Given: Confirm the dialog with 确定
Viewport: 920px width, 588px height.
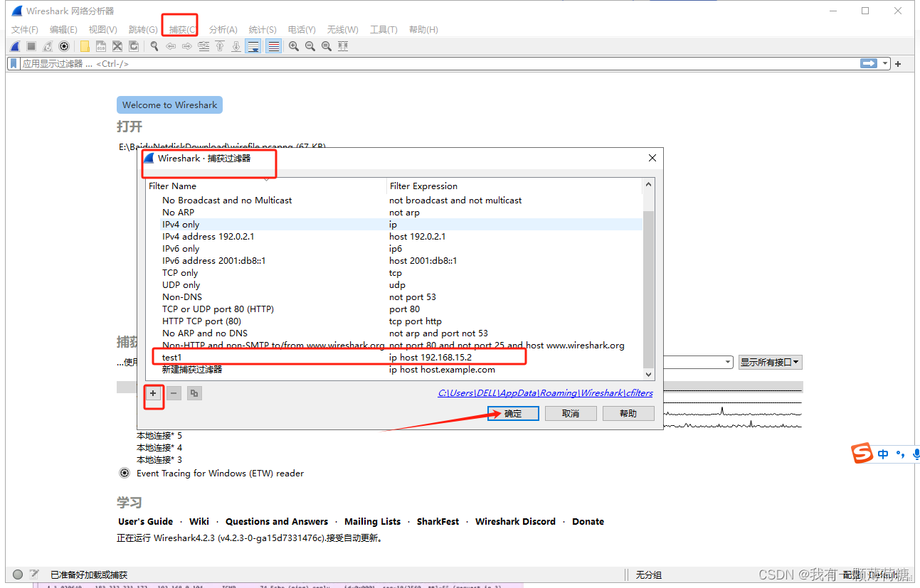Looking at the screenshot, I should pos(513,413).
